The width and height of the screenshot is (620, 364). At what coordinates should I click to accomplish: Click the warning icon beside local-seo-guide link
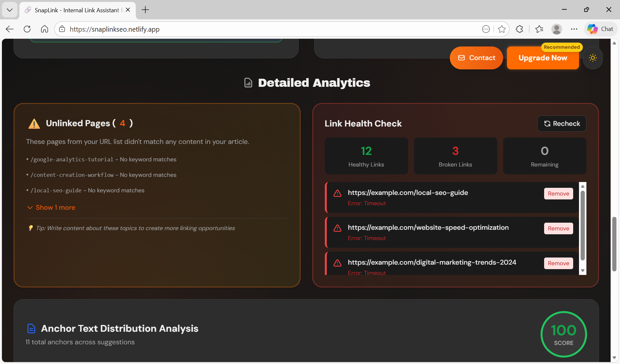point(337,193)
